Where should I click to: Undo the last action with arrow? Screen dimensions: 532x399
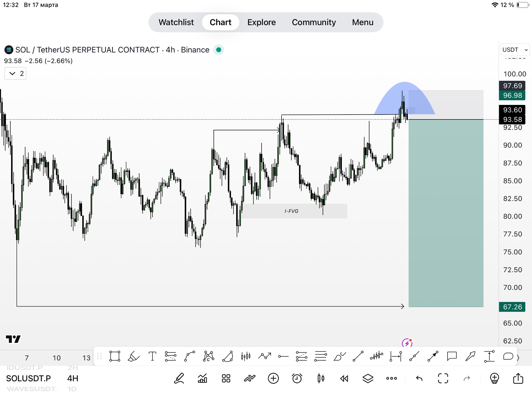coord(419,378)
